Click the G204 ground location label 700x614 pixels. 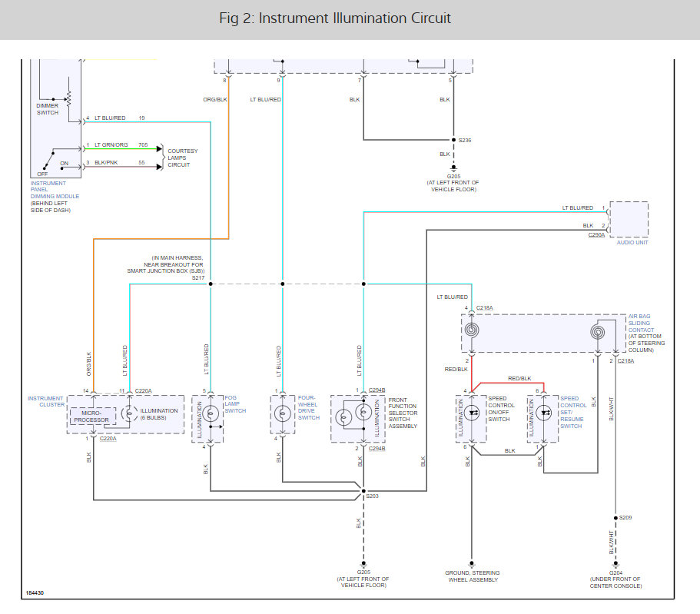[x=615, y=579]
